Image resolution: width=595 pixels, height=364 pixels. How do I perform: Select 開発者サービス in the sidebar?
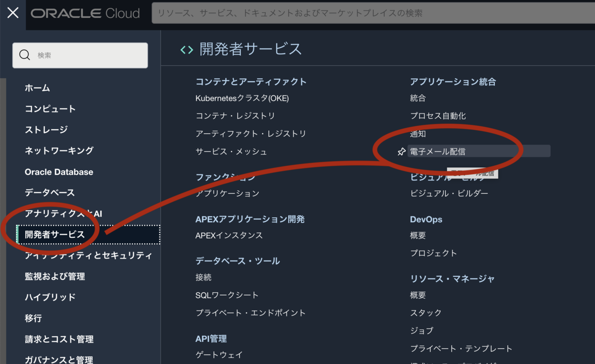[88, 235]
